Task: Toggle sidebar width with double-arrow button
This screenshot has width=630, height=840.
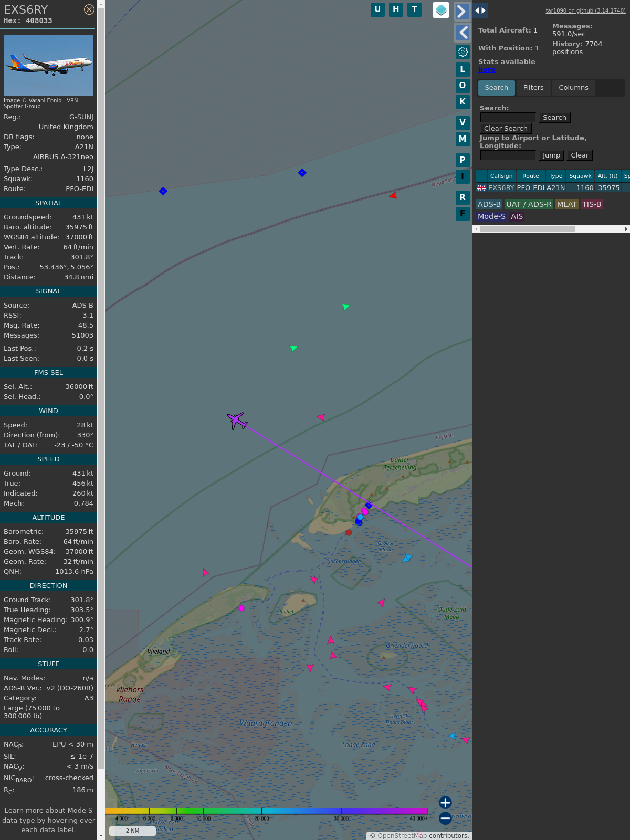Action: coord(480,10)
